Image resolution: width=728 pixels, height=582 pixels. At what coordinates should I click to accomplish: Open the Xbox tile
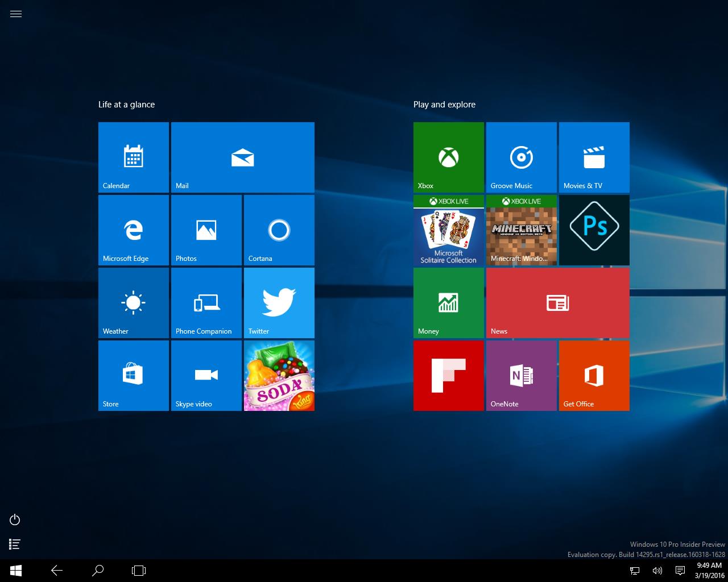[449, 157]
